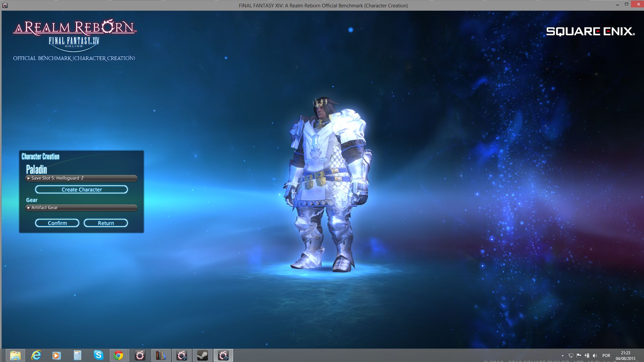This screenshot has width=644, height=362.
Task: Switch to Google Chrome on the taskbar
Action: pos(118,355)
